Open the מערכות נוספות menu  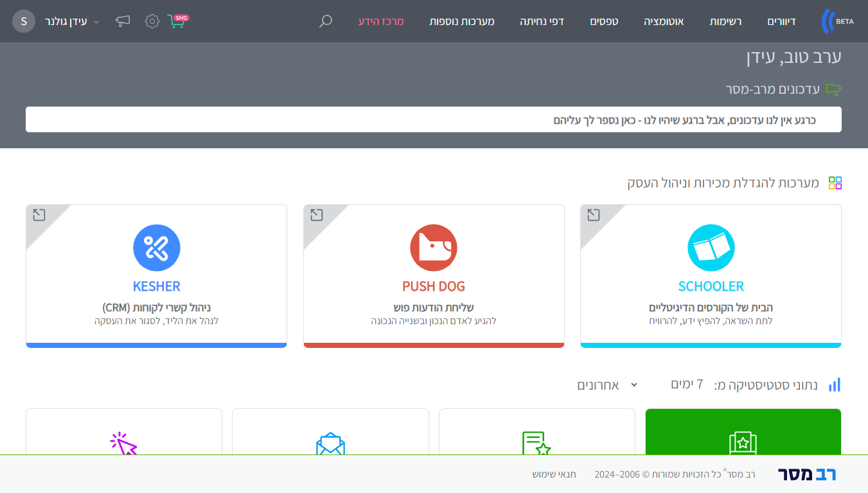point(462,21)
